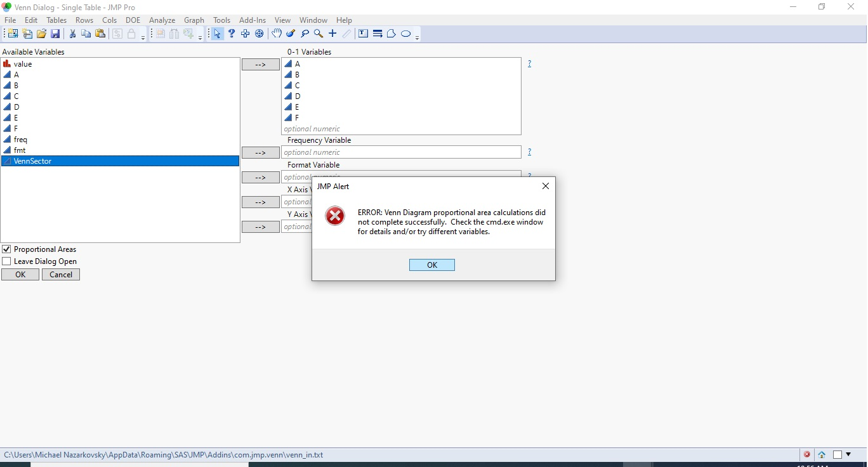Select the Scroller target tool

pyautogui.click(x=260, y=34)
